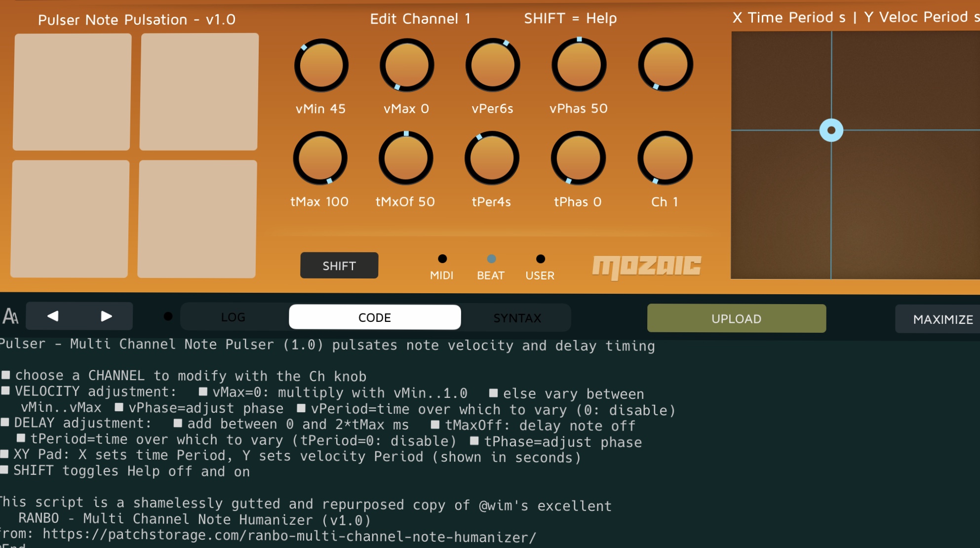Change font size with Aa icon
980x548 pixels.
pos(10,316)
